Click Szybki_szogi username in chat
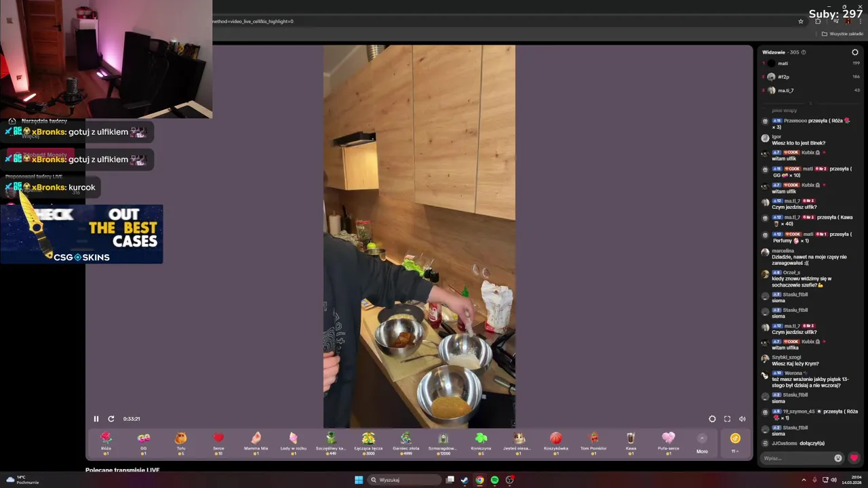 tap(787, 357)
